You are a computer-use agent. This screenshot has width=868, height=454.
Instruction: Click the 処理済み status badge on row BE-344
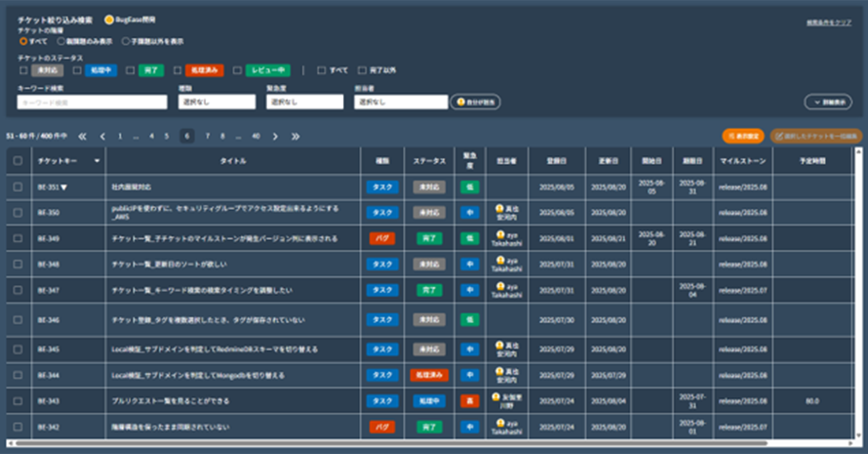click(x=427, y=374)
